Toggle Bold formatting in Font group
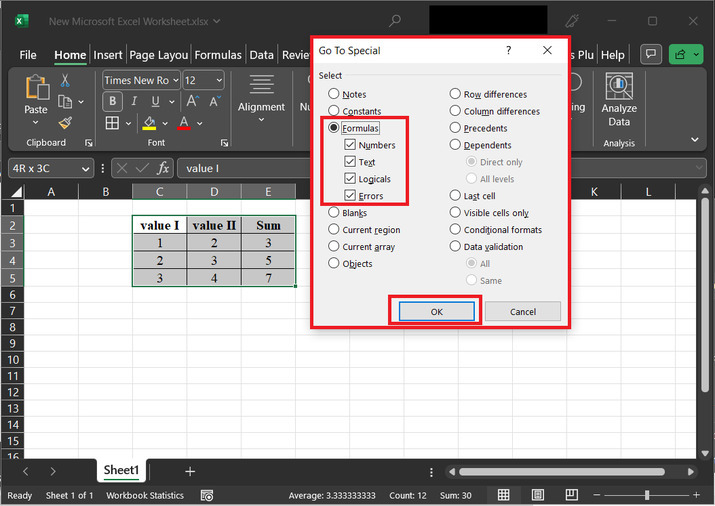 (113, 101)
